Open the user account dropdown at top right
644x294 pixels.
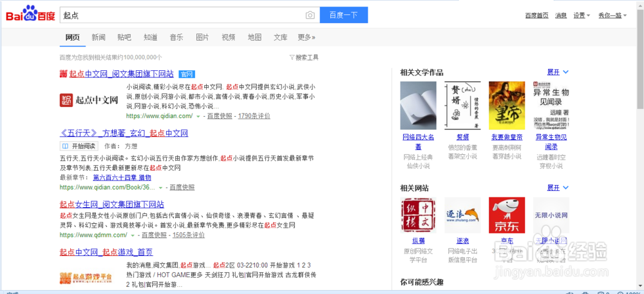[x=612, y=15]
